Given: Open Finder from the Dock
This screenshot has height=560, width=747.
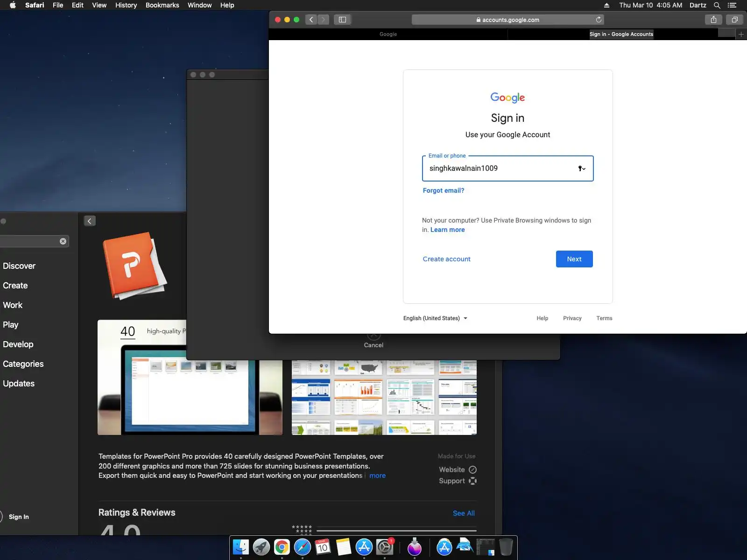Looking at the screenshot, I should (241, 547).
